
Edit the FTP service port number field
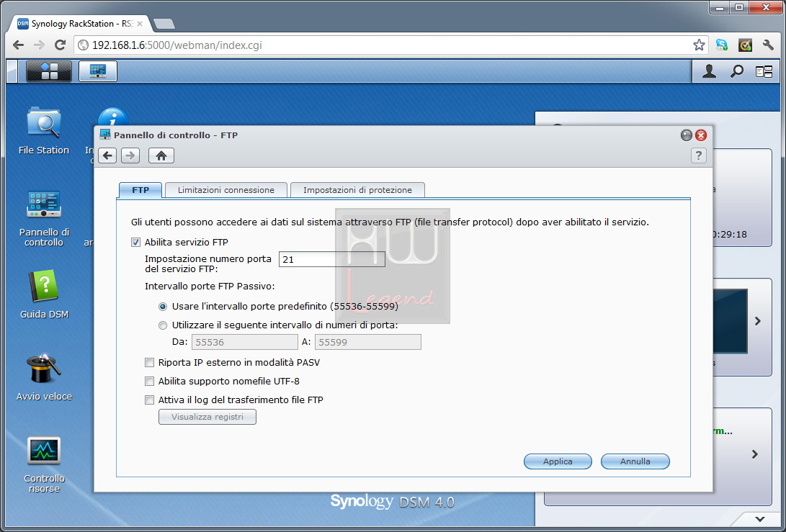pos(332,259)
